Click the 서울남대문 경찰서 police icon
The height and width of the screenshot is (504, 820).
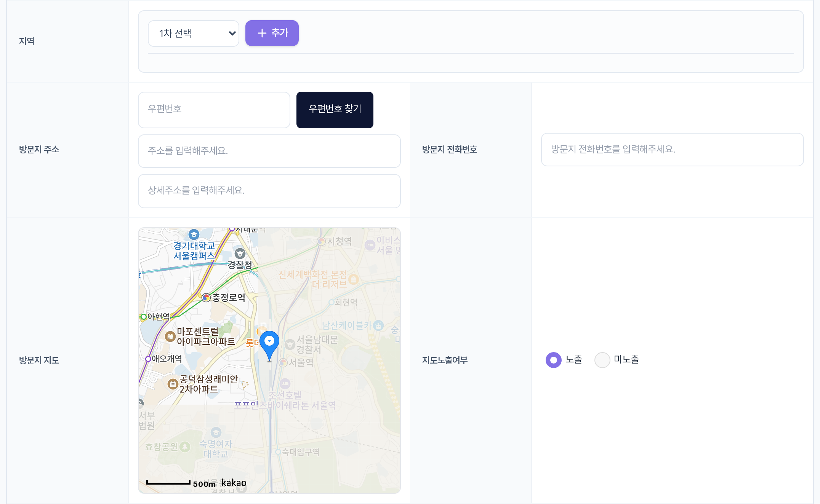290,345
